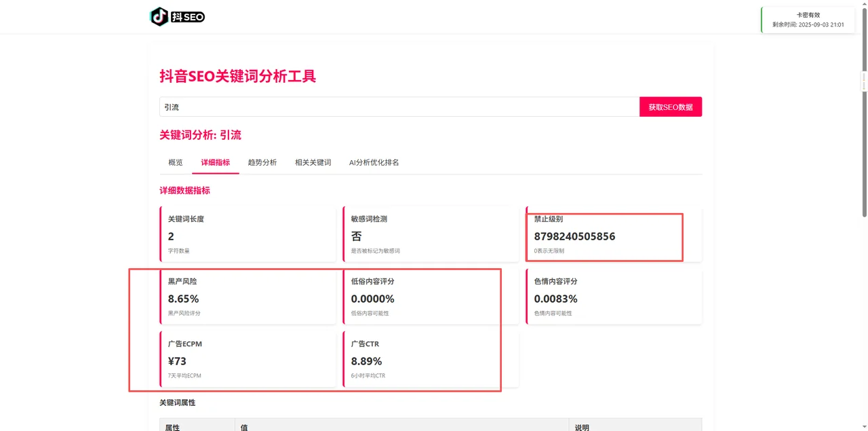
Task: Open the 趋势分析 tab
Action: (262, 162)
